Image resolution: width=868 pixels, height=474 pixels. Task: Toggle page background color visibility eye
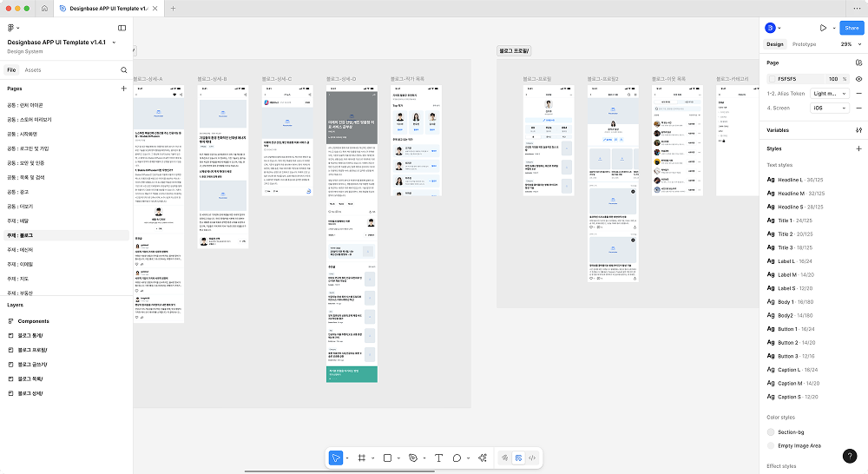[x=858, y=79]
